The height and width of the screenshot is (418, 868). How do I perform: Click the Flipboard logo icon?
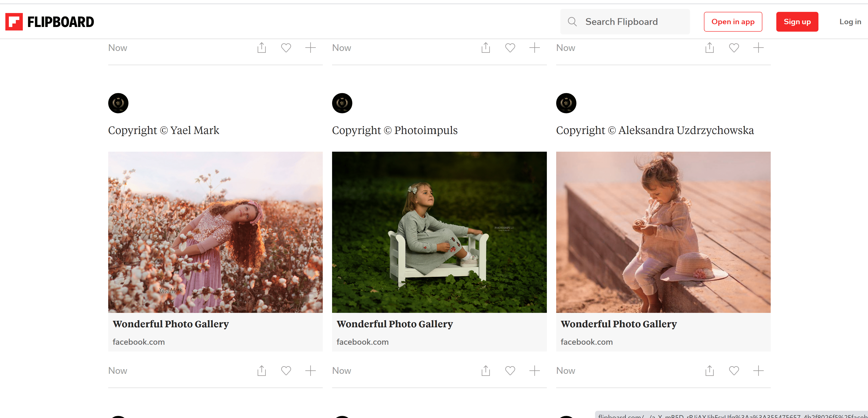click(14, 22)
